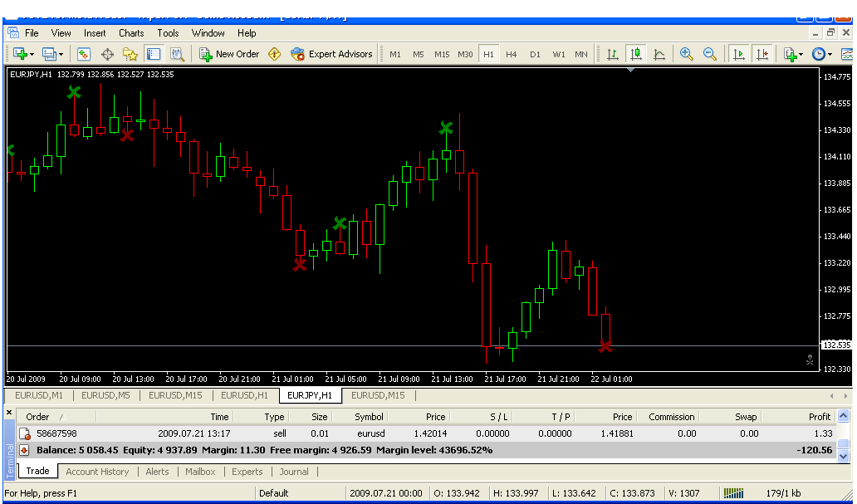The width and height of the screenshot is (857, 504).
Task: Switch chart to line chart style
Action: tap(659, 54)
